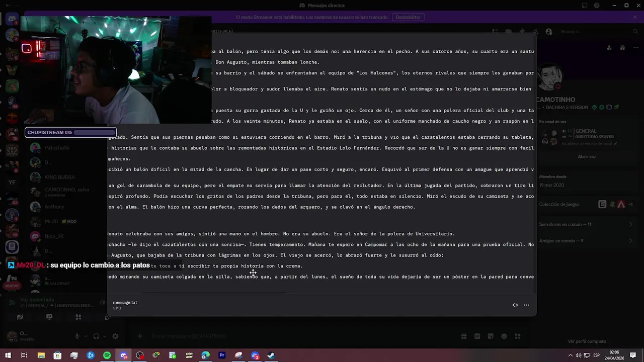
Task: Toggle the user profile panel icon in header
Action: (x=548, y=32)
